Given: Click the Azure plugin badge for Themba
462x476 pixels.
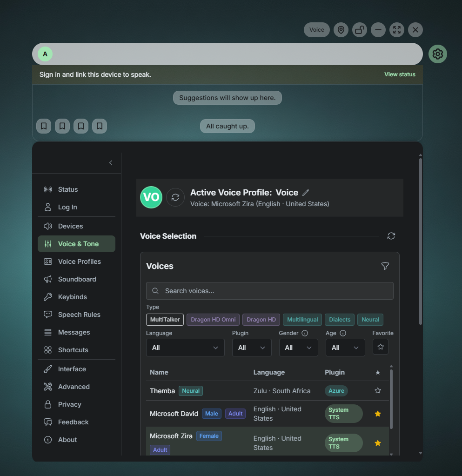Looking at the screenshot, I should [x=336, y=391].
